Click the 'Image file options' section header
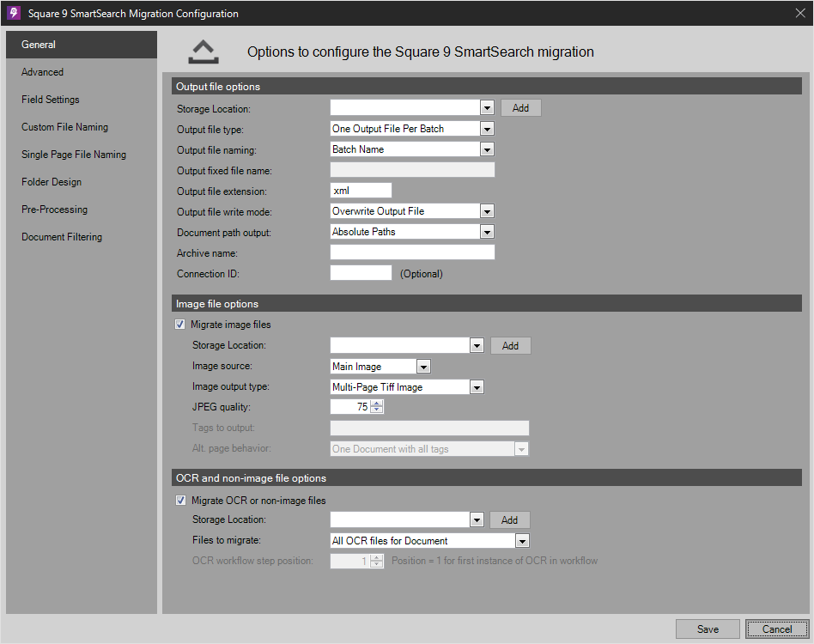Viewport: 814px width, 644px height. click(x=487, y=304)
